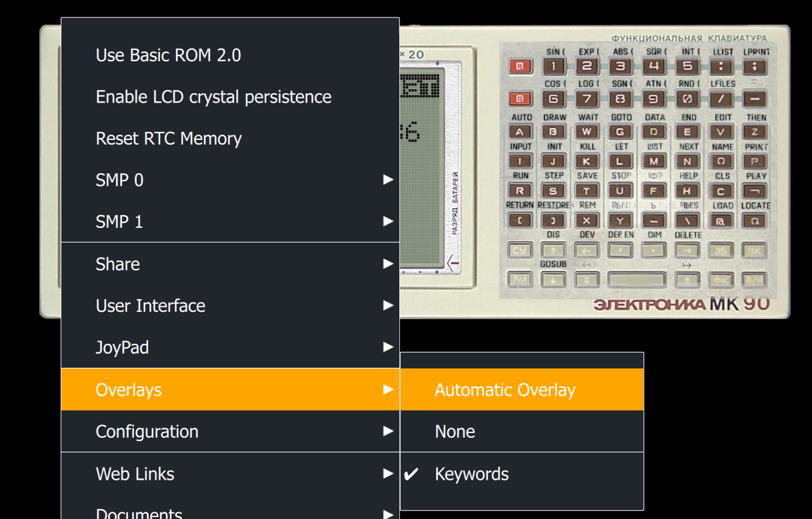Image resolution: width=812 pixels, height=519 pixels.
Task: Click Reset RTC Memory
Action: (169, 139)
